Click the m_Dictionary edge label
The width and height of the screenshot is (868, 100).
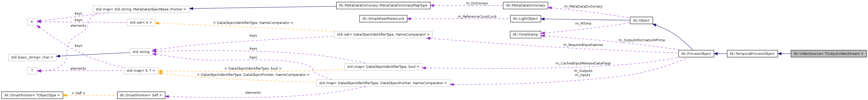click(476, 3)
